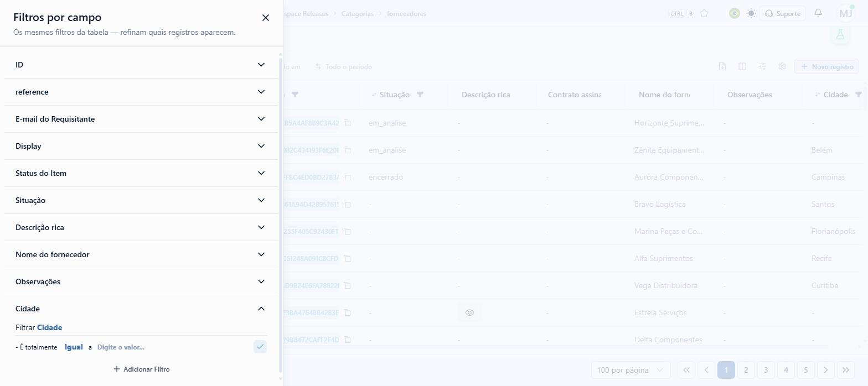This screenshot has width=868, height=386.
Task: Click the columns layout icon
Action: [742, 66]
